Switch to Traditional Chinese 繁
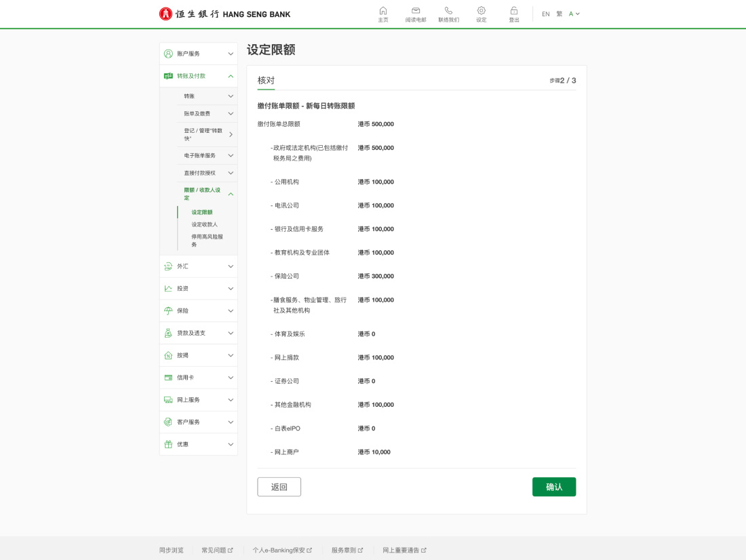This screenshot has height=560, width=746. 559,14
